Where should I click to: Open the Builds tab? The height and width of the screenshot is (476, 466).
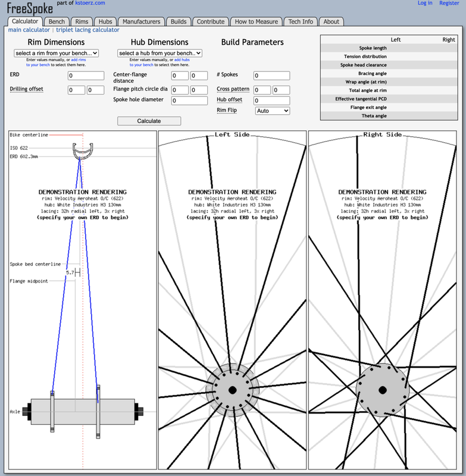[x=179, y=21]
